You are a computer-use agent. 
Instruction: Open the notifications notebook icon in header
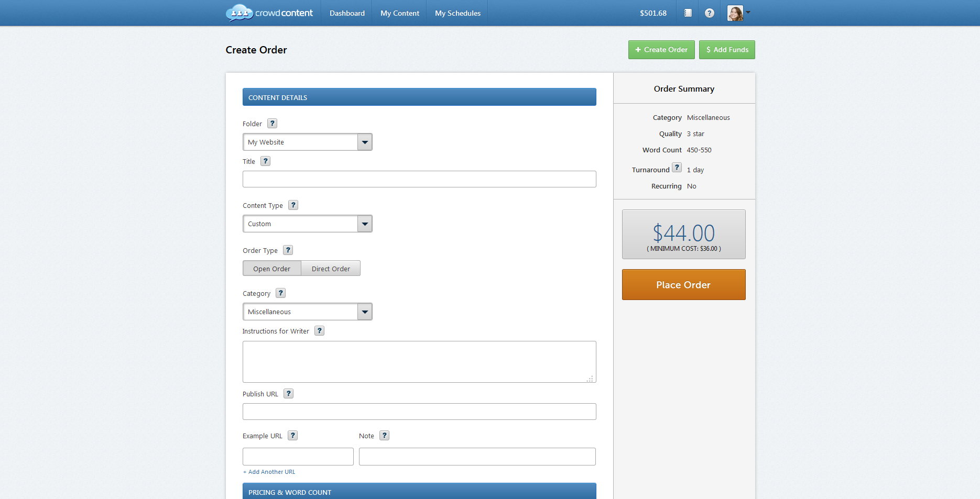[688, 13]
